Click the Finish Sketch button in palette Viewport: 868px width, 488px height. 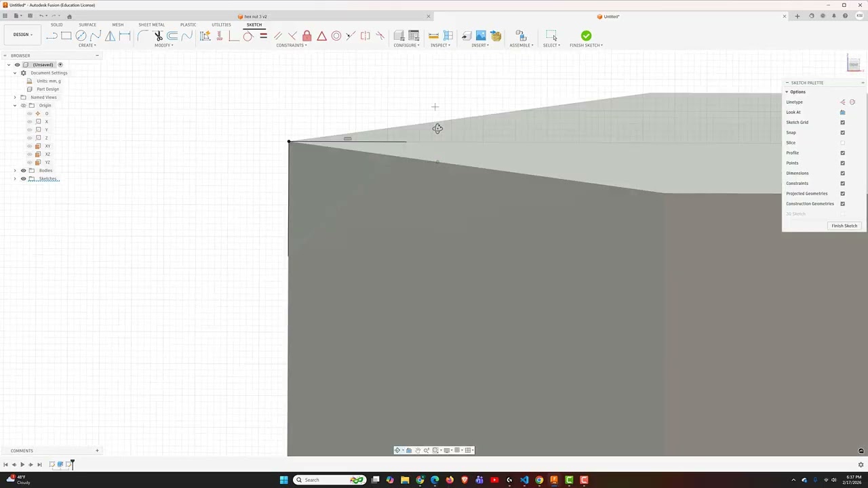[x=844, y=226]
